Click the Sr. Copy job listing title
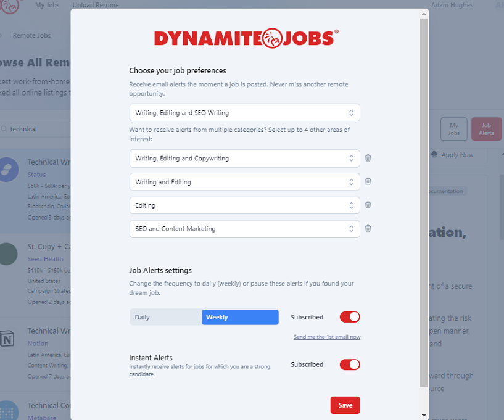The image size is (504, 420). (49, 247)
